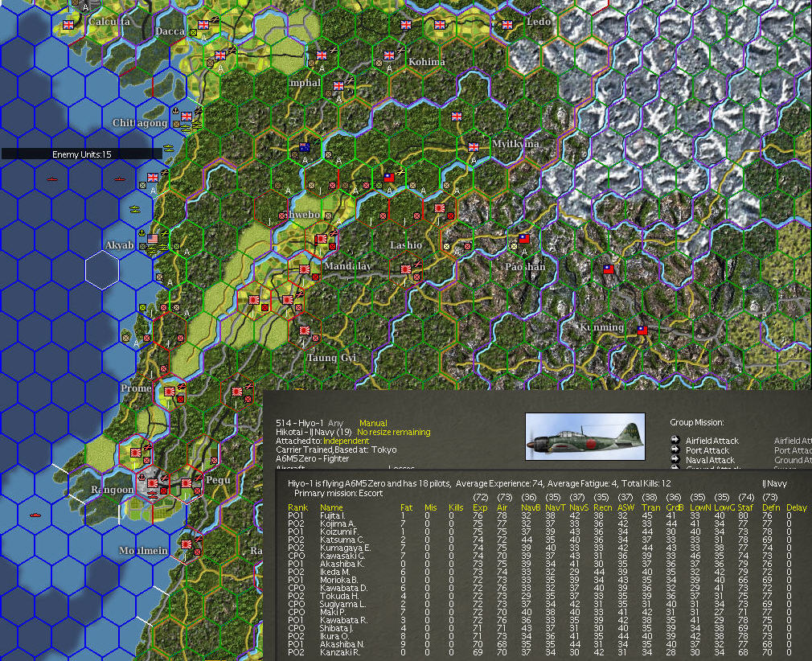This screenshot has width=812, height=661.
Task: Toggle the yellow Manual setting
Action: [373, 423]
